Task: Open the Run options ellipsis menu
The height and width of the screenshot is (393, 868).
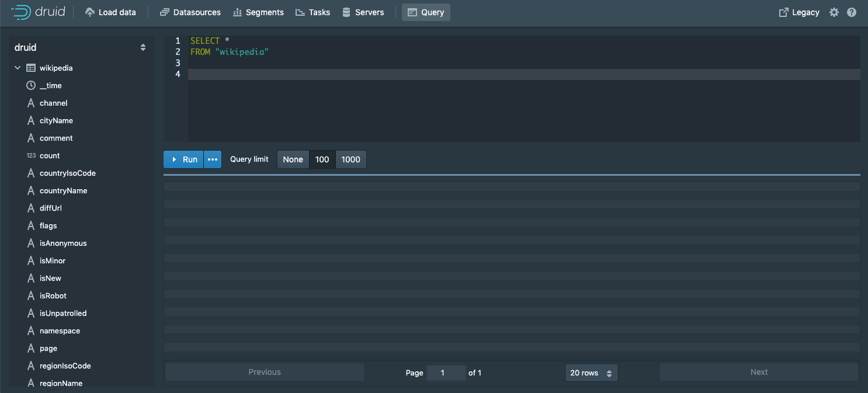Action: click(213, 159)
